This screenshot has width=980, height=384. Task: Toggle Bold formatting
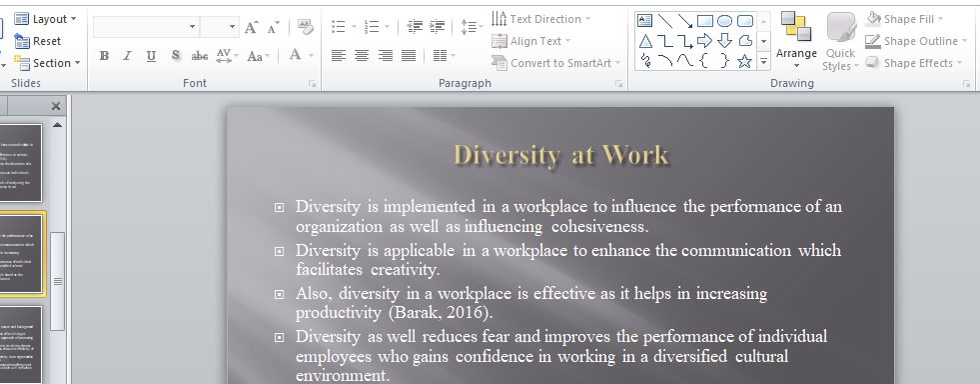(104, 56)
